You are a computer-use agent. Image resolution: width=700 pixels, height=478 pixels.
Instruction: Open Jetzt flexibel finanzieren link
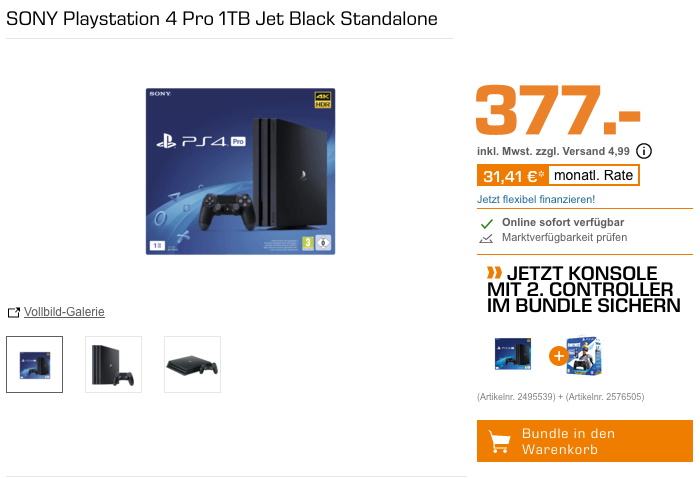[536, 199]
